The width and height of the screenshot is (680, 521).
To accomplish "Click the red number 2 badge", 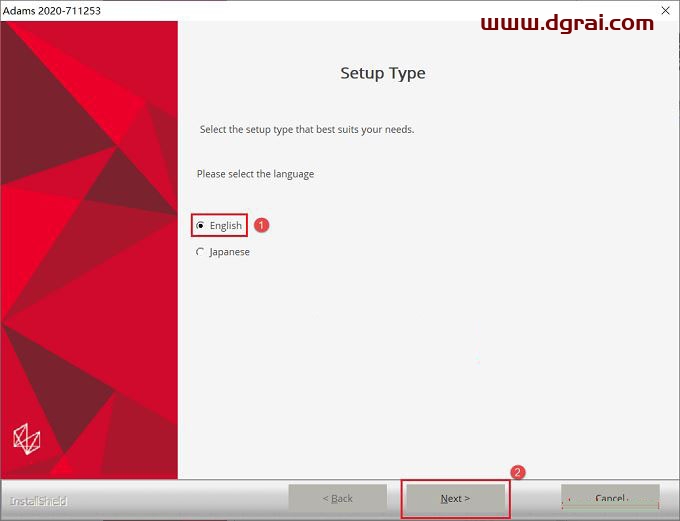I will [517, 472].
